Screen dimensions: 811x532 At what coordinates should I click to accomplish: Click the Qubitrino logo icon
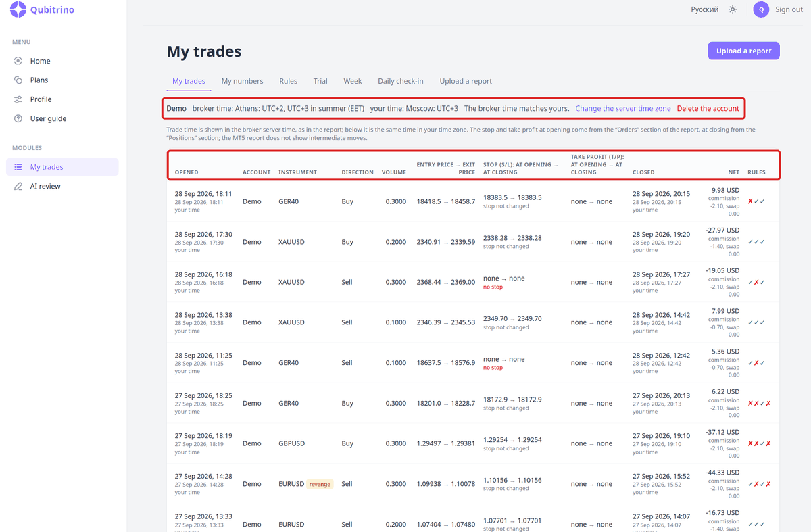coord(18,10)
